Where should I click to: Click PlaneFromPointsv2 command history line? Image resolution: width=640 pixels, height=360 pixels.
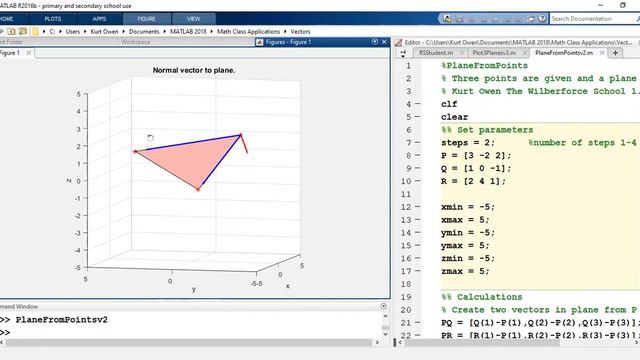(62, 320)
